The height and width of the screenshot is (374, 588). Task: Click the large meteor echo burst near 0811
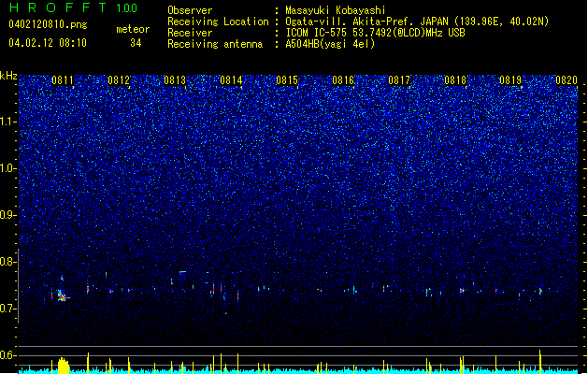pyautogui.click(x=63, y=295)
